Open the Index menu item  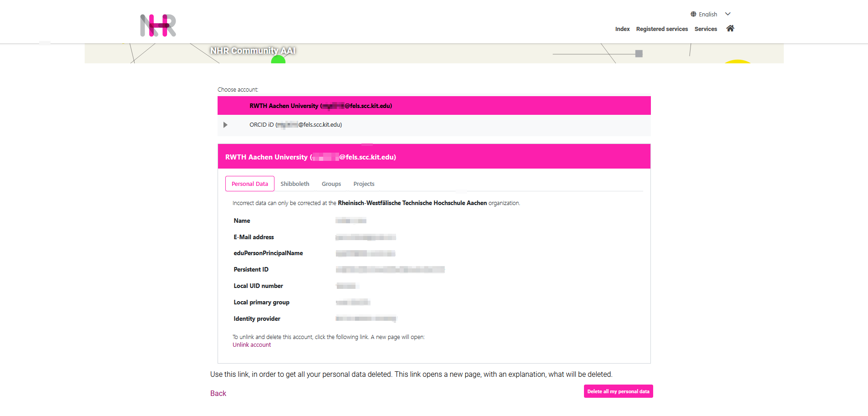[x=622, y=29]
